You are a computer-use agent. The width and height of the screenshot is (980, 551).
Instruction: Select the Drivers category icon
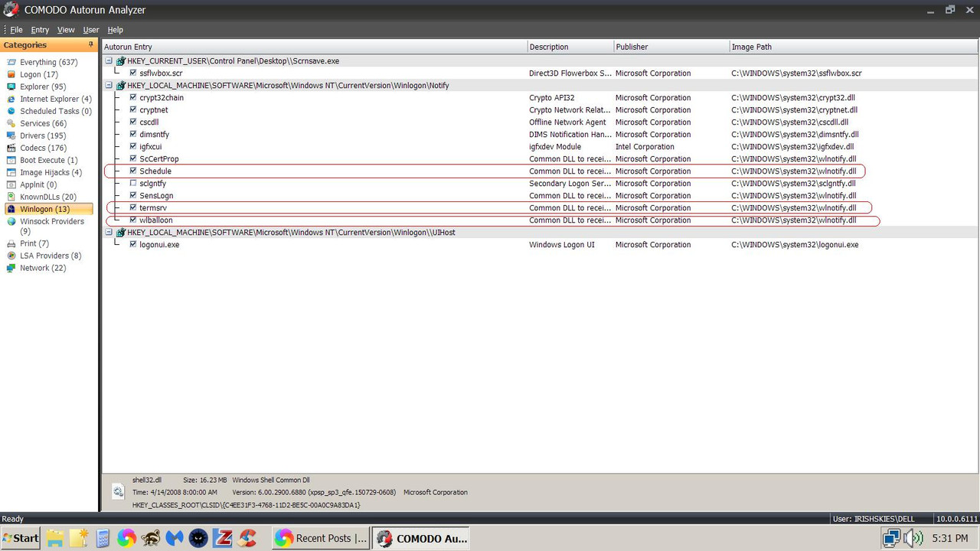point(11,135)
